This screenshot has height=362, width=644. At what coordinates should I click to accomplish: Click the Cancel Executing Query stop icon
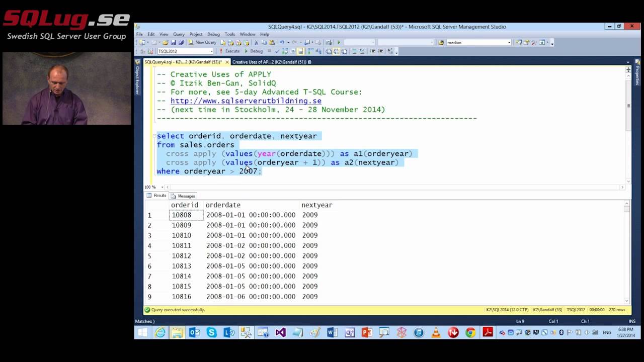point(269,51)
